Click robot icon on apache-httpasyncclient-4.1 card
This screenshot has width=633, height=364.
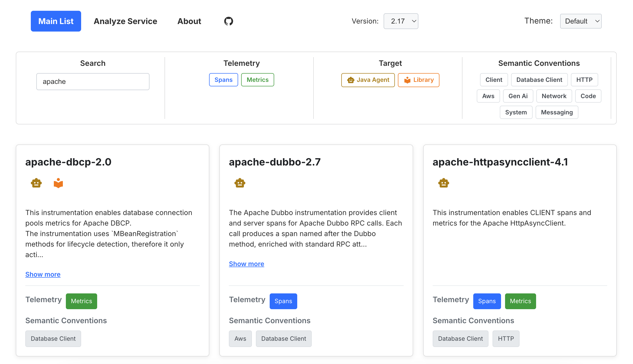click(443, 183)
